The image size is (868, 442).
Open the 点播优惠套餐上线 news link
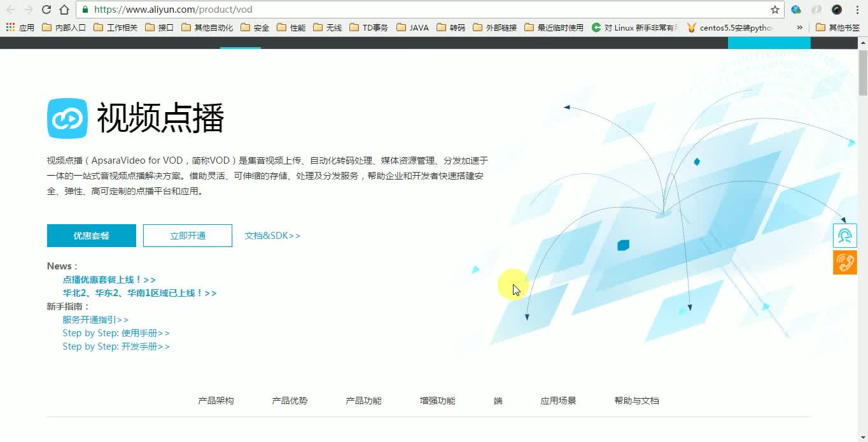click(x=109, y=280)
